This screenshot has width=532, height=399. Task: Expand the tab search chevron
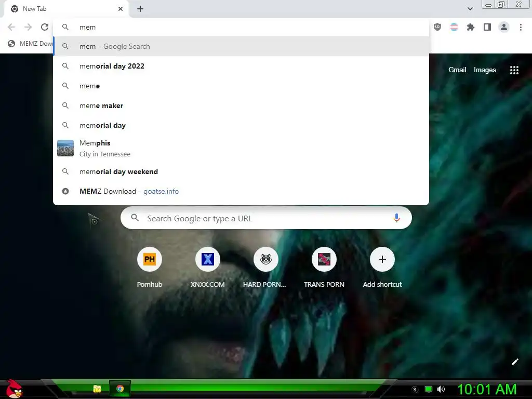pos(470,9)
